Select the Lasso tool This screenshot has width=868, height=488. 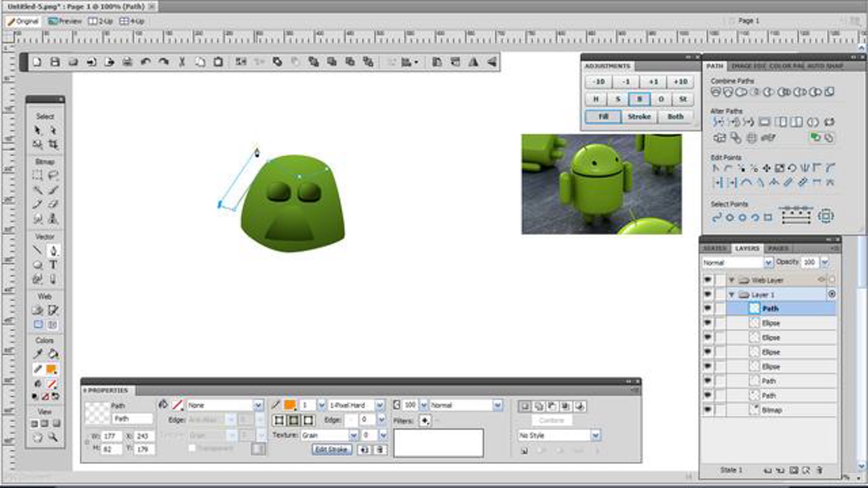click(53, 175)
